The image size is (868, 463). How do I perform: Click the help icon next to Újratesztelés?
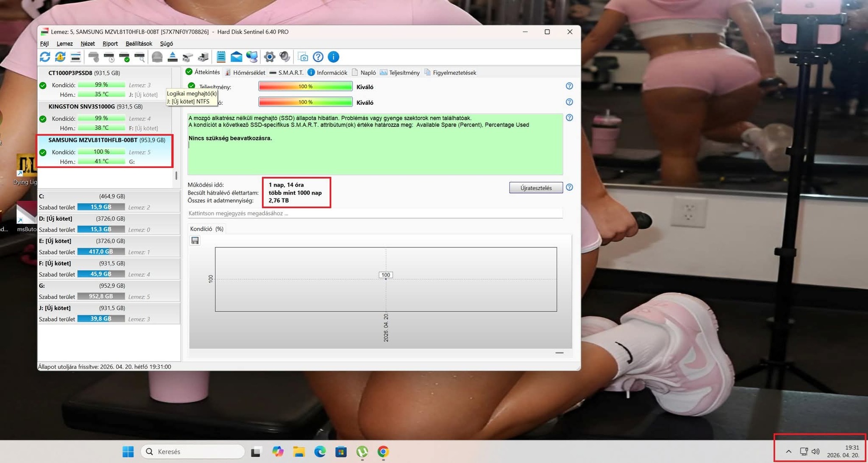tap(569, 187)
